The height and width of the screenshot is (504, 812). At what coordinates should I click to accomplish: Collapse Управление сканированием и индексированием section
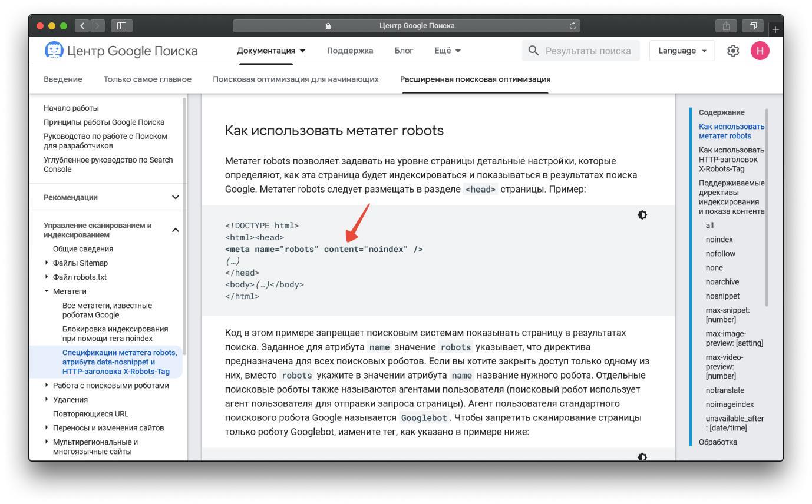pos(175,230)
